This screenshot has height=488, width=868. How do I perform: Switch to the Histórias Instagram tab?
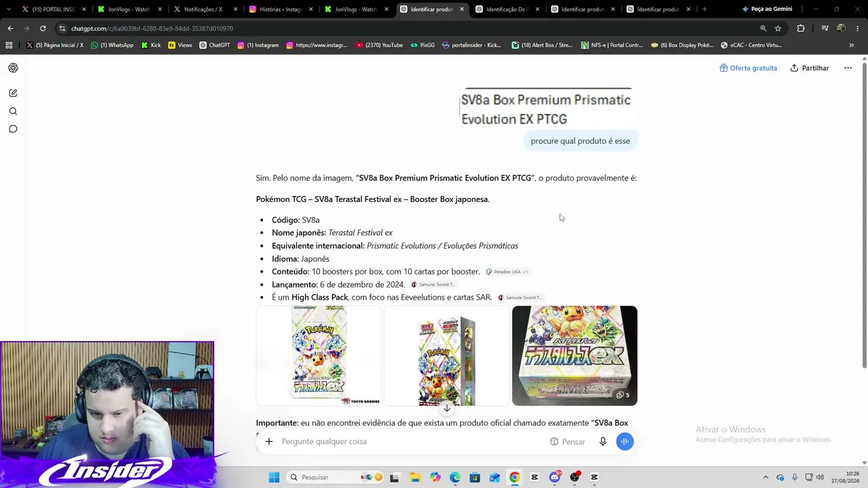coord(281,9)
